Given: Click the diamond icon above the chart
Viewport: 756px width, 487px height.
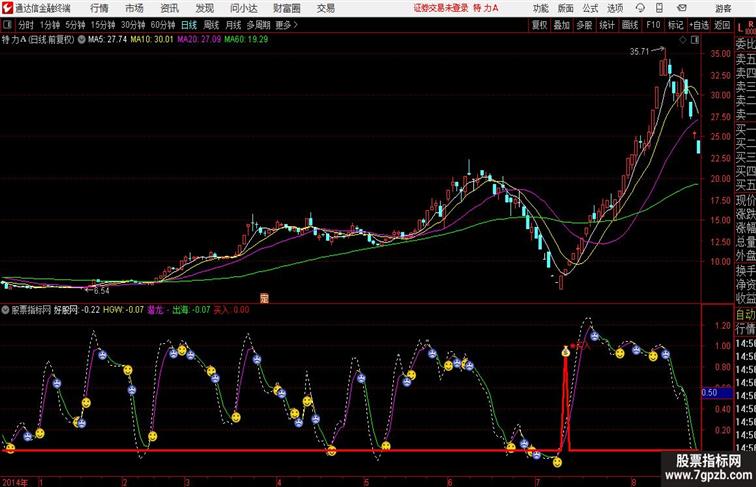Looking at the screenshot, I should click(683, 40).
